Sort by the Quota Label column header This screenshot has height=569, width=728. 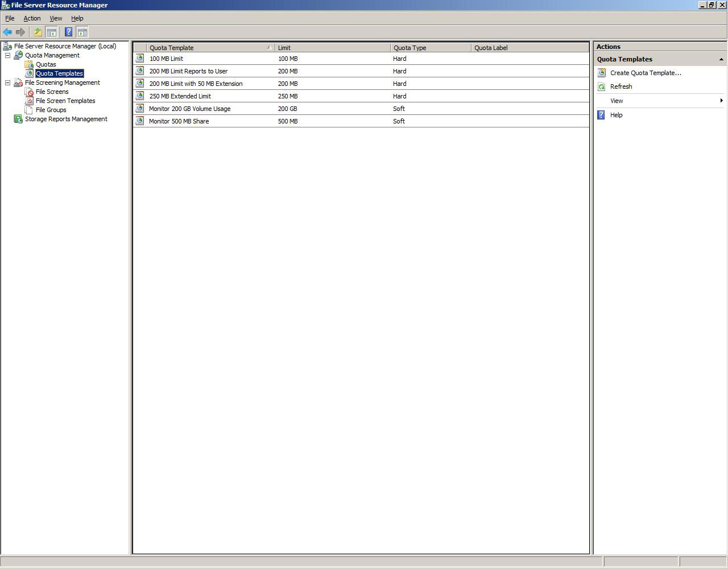pos(530,48)
